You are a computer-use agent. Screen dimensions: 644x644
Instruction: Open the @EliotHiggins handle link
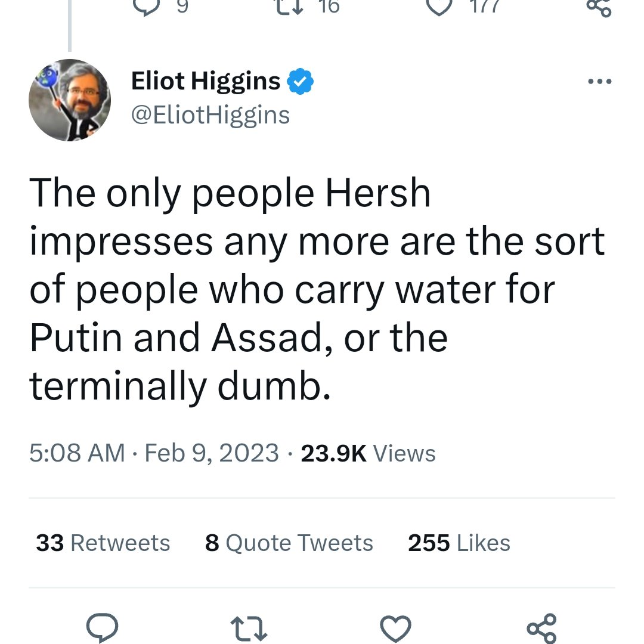210,114
